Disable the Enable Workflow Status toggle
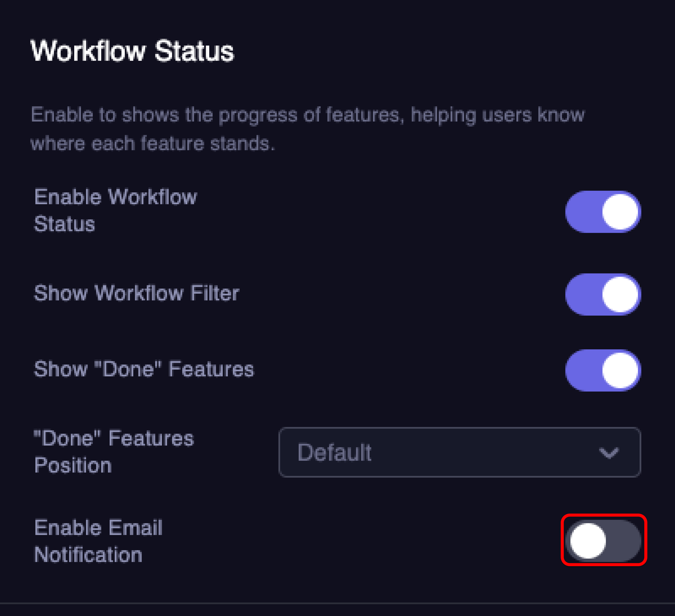The image size is (675, 616). click(x=603, y=212)
